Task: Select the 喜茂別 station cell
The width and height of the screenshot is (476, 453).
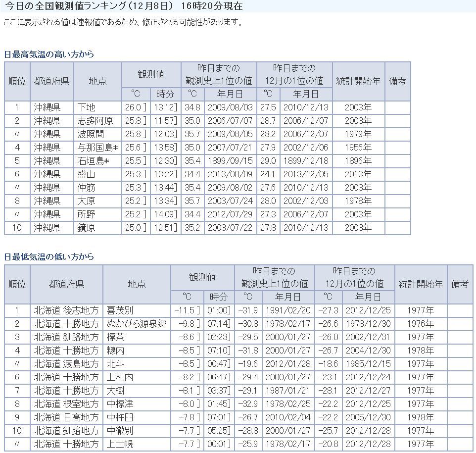Action: [120, 310]
